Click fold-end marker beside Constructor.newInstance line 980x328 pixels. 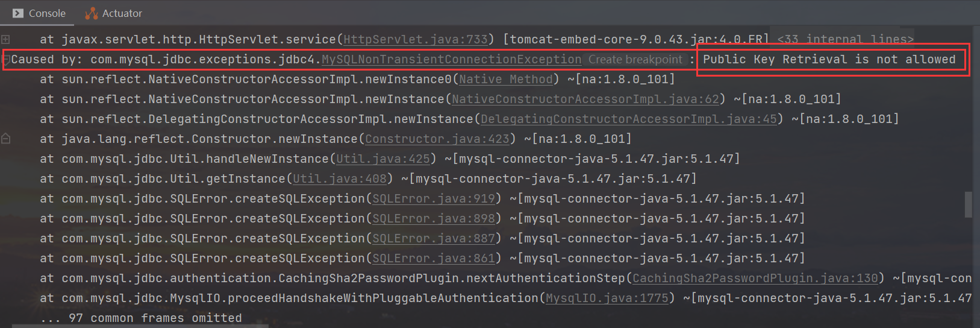coord(5,139)
